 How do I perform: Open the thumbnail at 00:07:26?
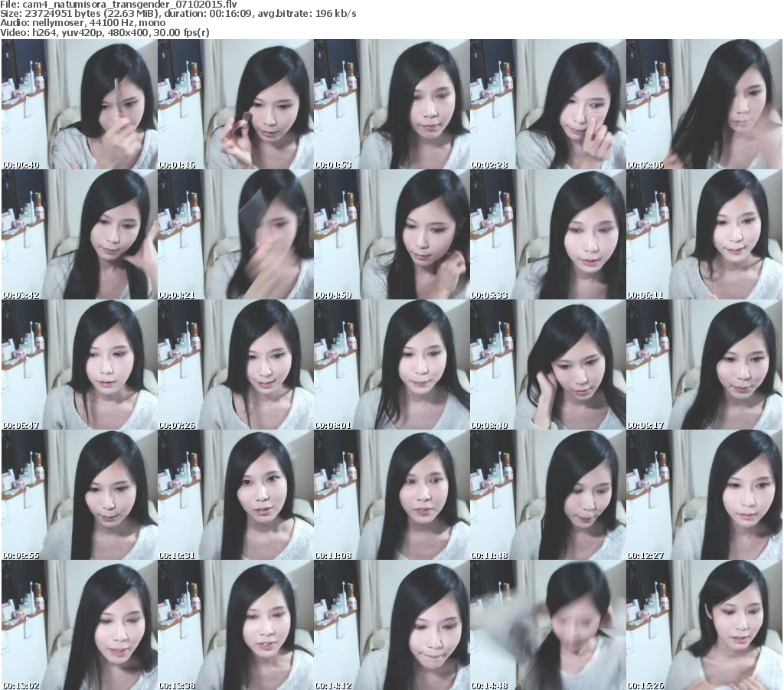tap(236, 365)
